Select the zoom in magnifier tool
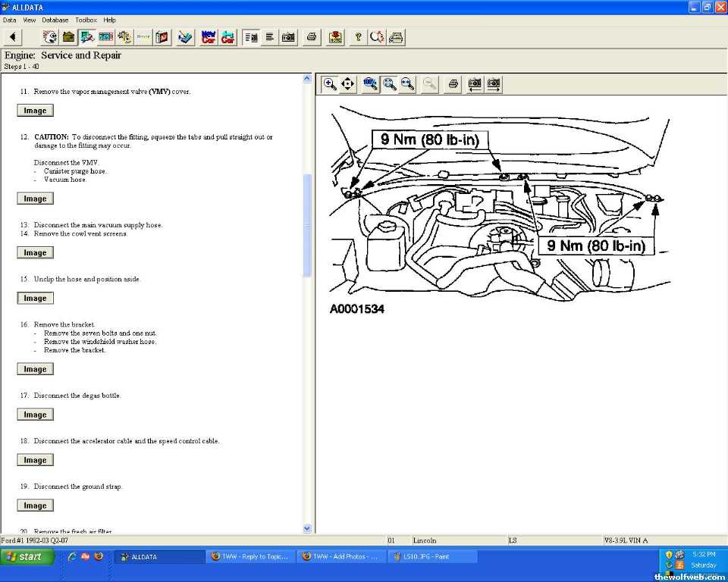The width and height of the screenshot is (728, 582). [x=330, y=84]
